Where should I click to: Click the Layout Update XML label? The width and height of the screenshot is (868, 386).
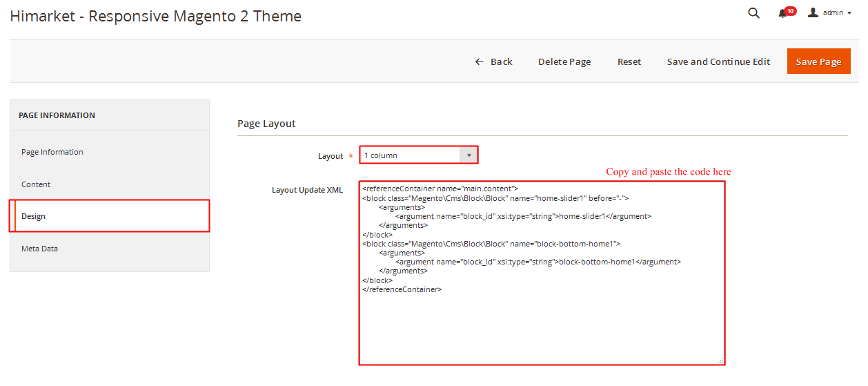307,190
